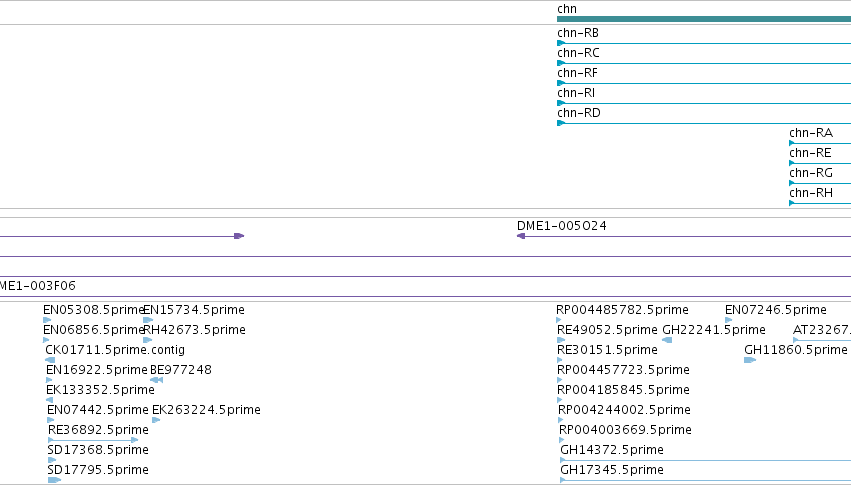
Task: Select the DME1-003F06 feature label
Action: (x=37, y=285)
